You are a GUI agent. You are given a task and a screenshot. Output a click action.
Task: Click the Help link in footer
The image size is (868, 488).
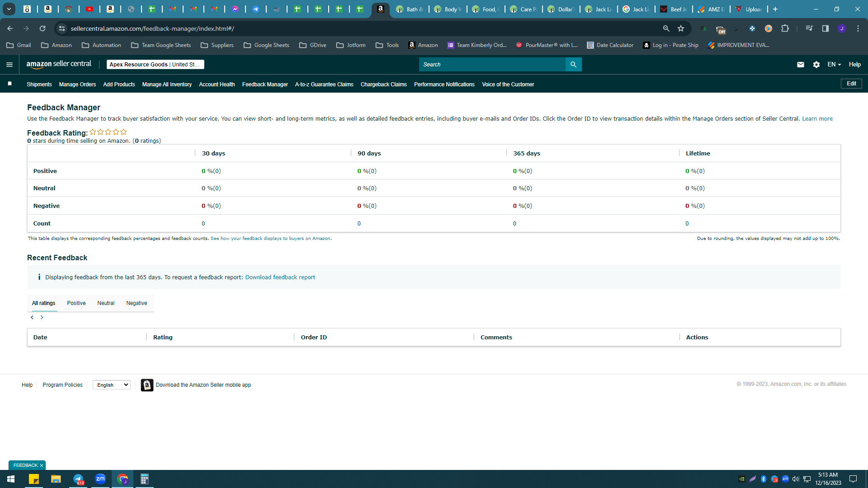(x=27, y=385)
